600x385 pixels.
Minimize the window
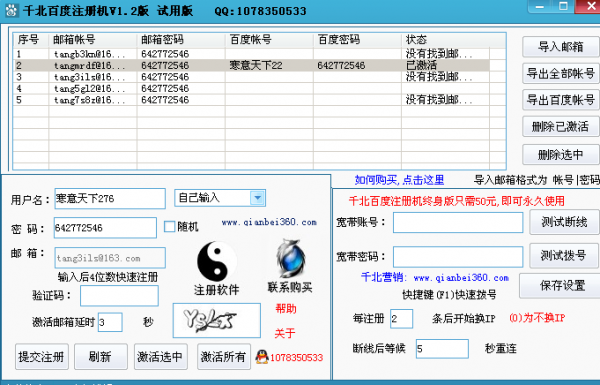540,6
